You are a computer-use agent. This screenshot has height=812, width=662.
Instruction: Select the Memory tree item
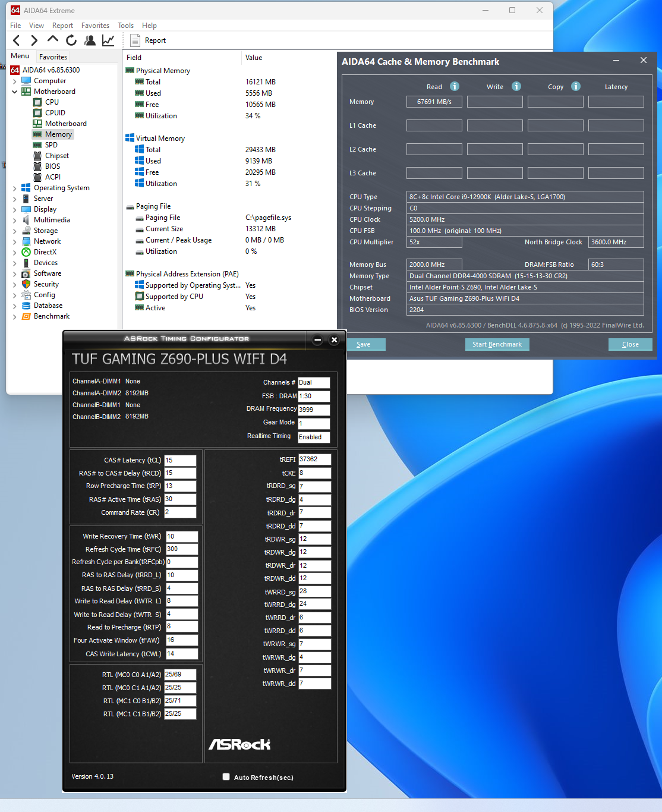coord(58,134)
